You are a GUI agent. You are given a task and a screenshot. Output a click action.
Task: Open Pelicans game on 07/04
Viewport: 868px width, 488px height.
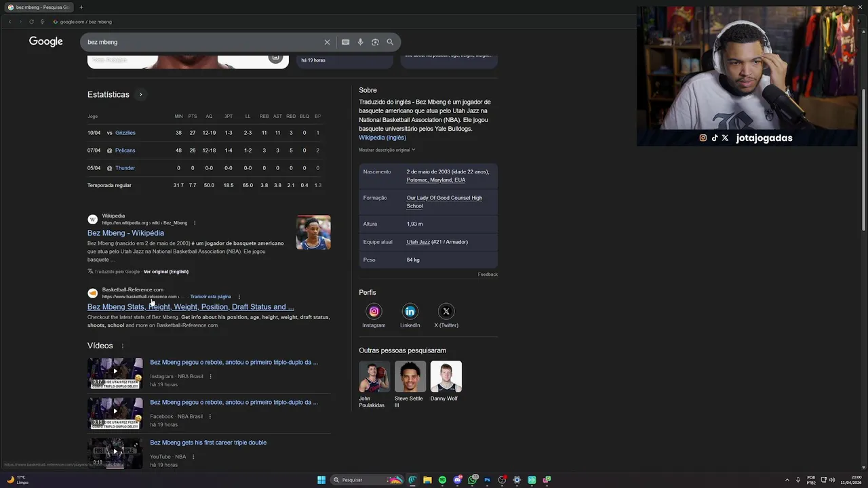[125, 150]
